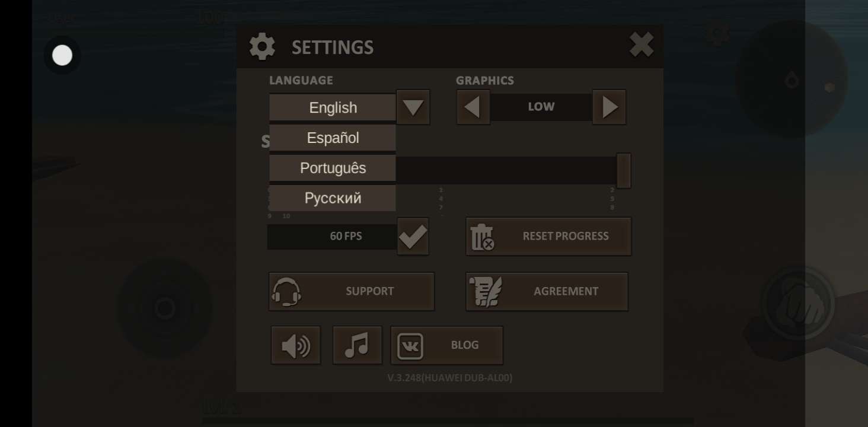The width and height of the screenshot is (868, 427).
Task: Click the trash icon on Reset Progress
Action: (482, 237)
